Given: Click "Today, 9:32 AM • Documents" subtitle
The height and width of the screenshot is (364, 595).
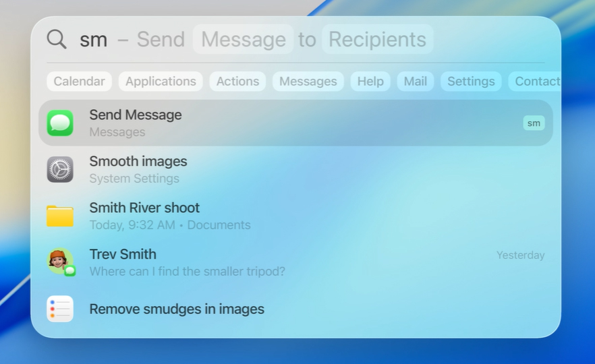Looking at the screenshot, I should click(x=170, y=225).
